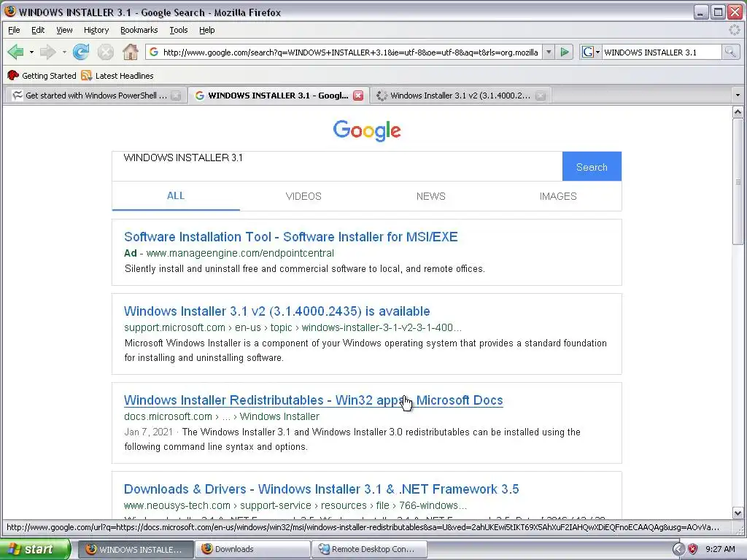Click the support.microsoft.com breadcrumb text

293,327
